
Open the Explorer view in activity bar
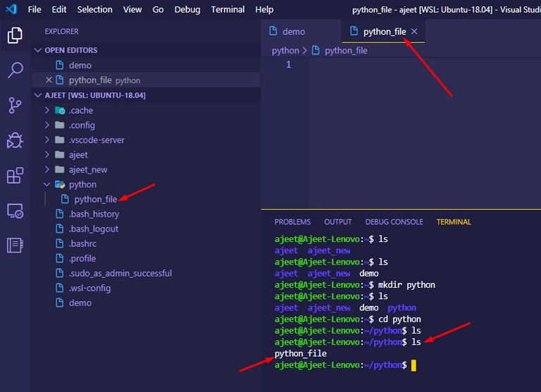15,35
